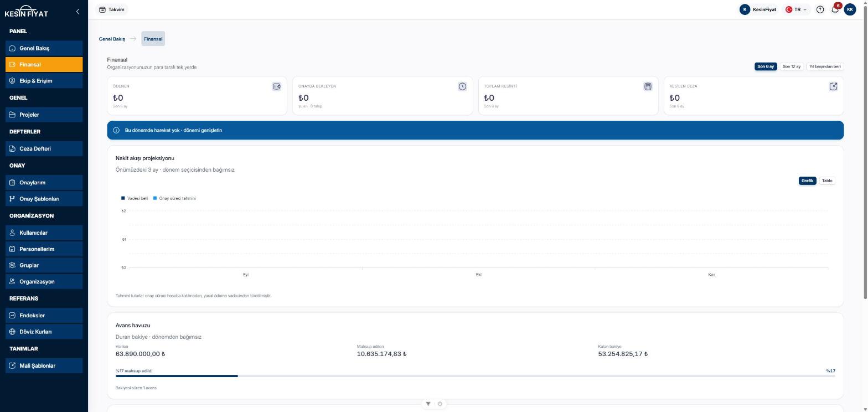The image size is (868, 412).
Task: Click the Mali Şablonlar sidebar icon
Action: pos(12,365)
